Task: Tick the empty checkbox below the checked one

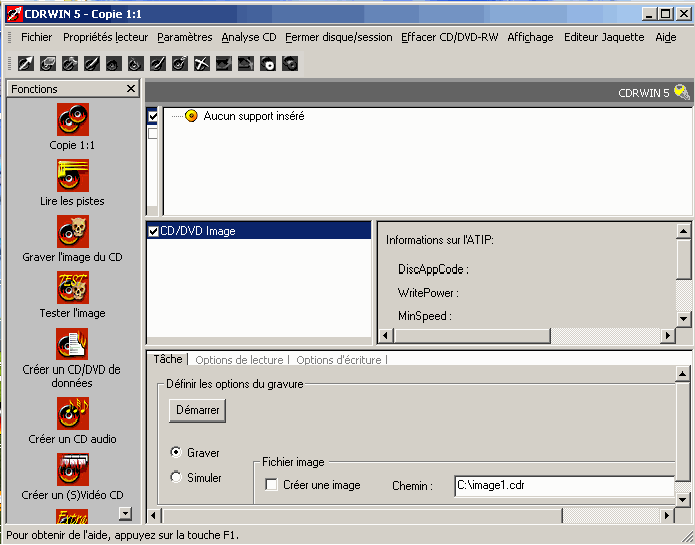Action: (152, 133)
